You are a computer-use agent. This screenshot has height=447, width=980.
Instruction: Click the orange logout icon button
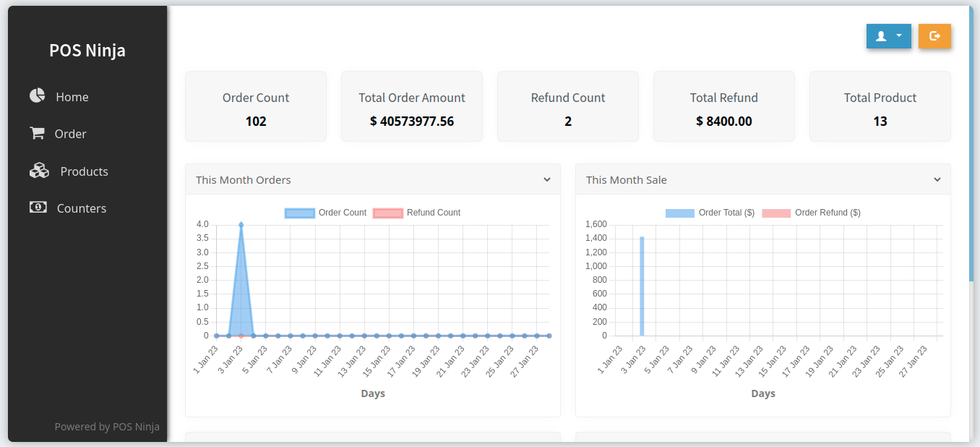934,36
